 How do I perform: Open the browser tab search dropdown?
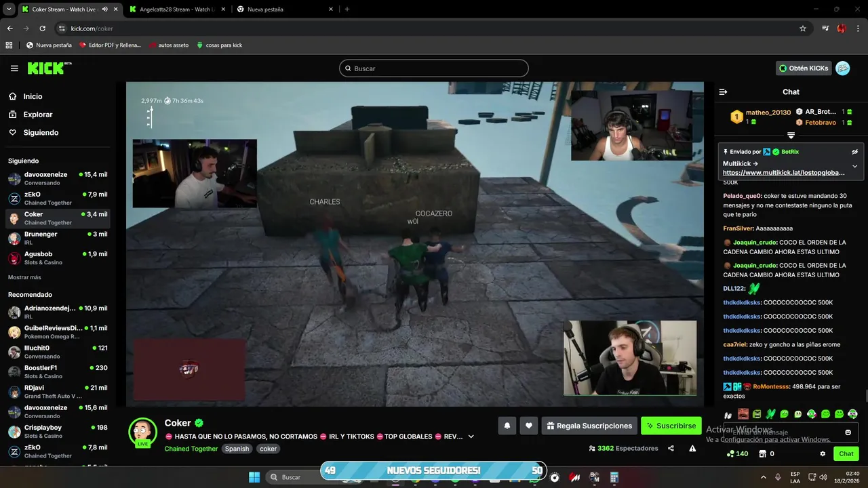coord(9,9)
